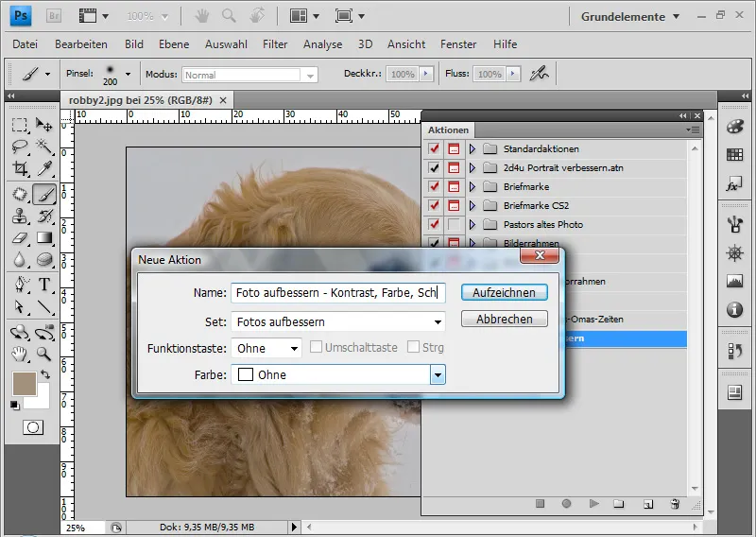Toggle Quick Mask mode
Screen dimensions: 756x537
(33, 427)
